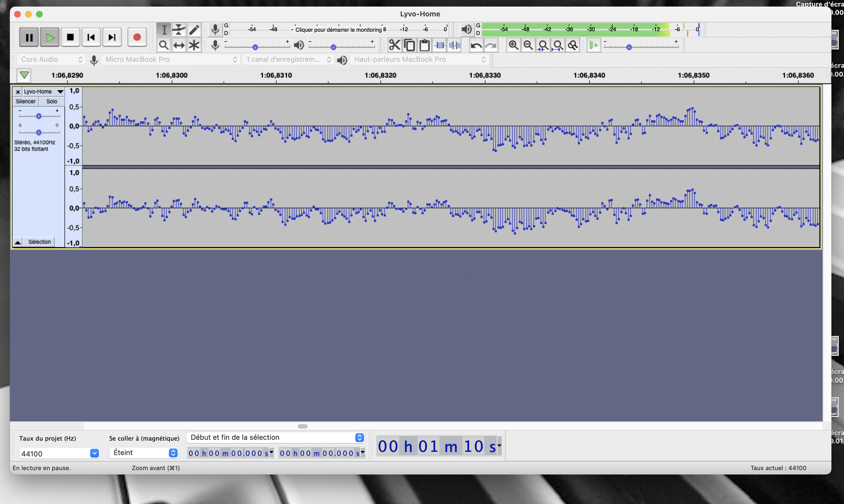This screenshot has width=844, height=504.
Task: Click the Sélection button on track panel
Action: (39, 242)
